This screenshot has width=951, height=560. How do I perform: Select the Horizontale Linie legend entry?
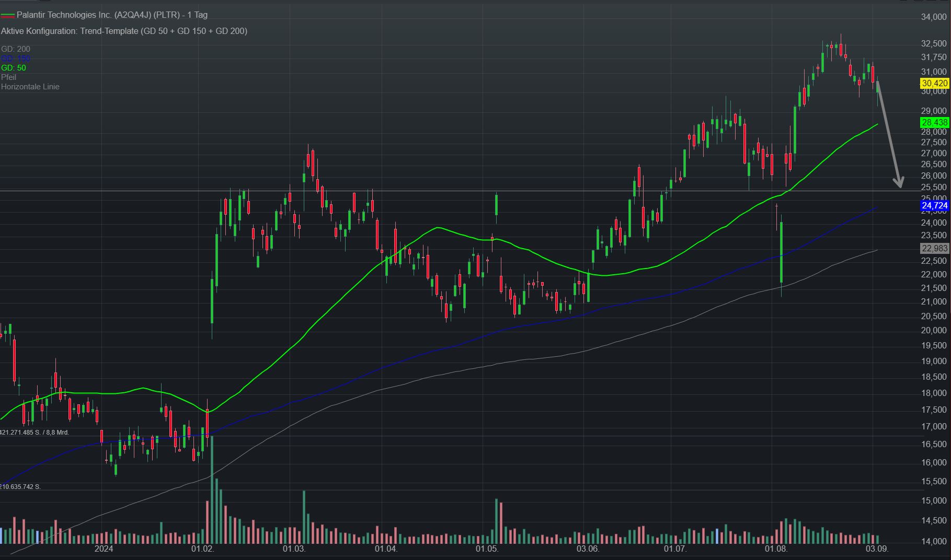[x=30, y=87]
